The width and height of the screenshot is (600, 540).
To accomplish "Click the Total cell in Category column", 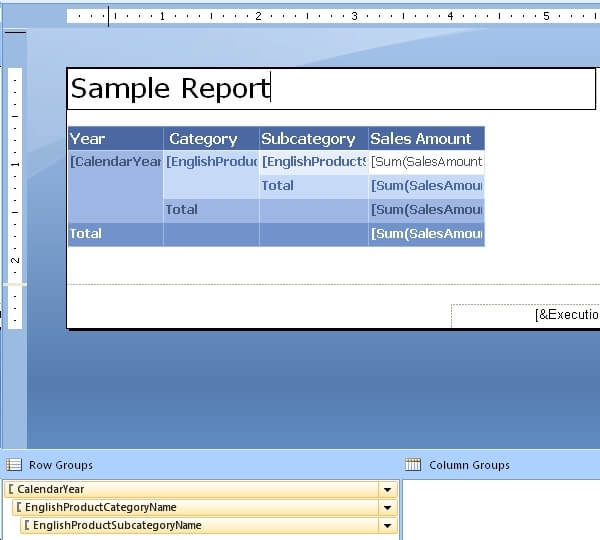I will tap(211, 210).
